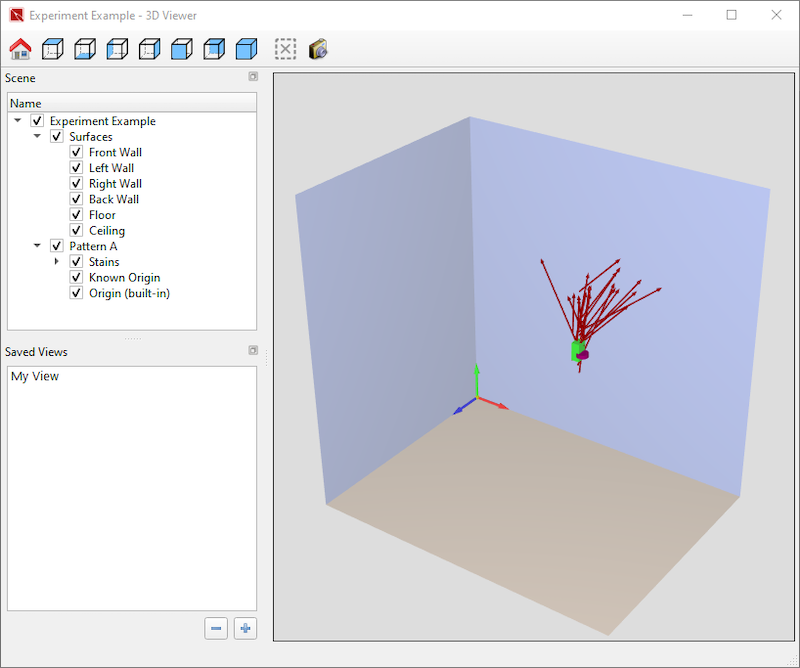Select the "Known Origin" row label

coord(124,278)
